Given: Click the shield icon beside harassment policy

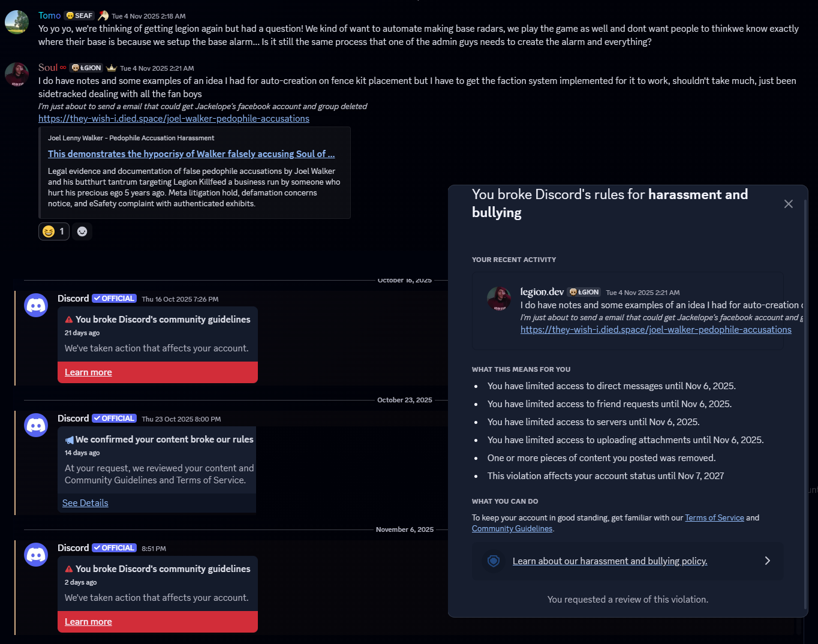Looking at the screenshot, I should [x=494, y=561].
